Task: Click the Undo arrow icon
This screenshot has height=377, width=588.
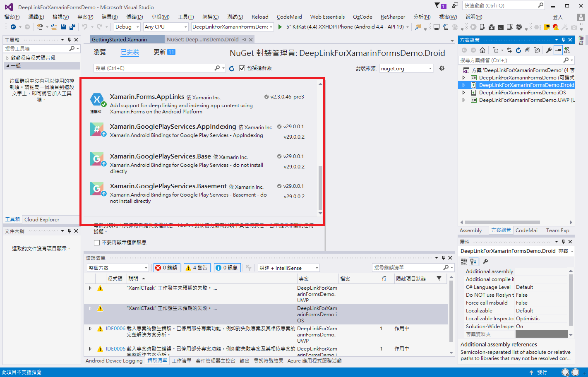Action: click(x=85, y=27)
